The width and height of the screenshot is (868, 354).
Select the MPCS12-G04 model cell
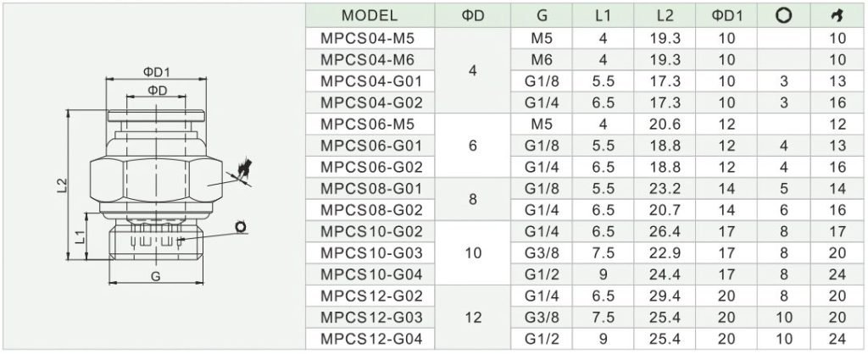pos(371,339)
